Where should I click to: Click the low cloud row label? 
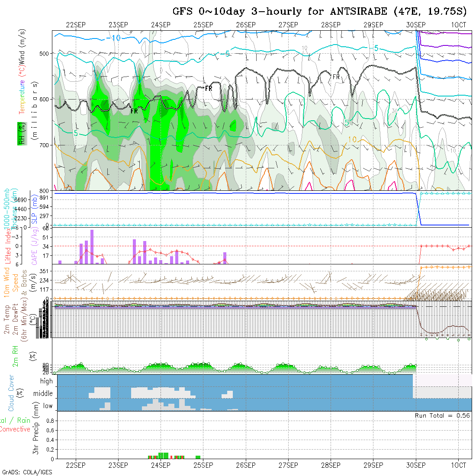click(48, 406)
